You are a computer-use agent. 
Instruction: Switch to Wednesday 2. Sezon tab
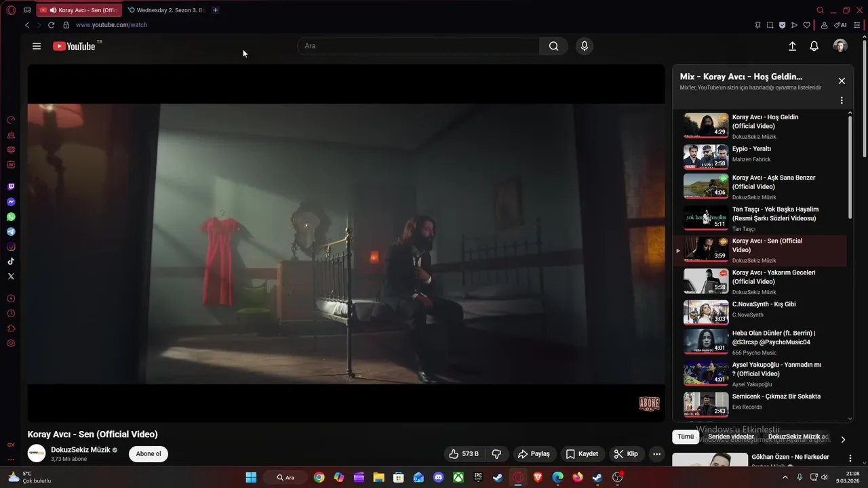[x=166, y=10]
